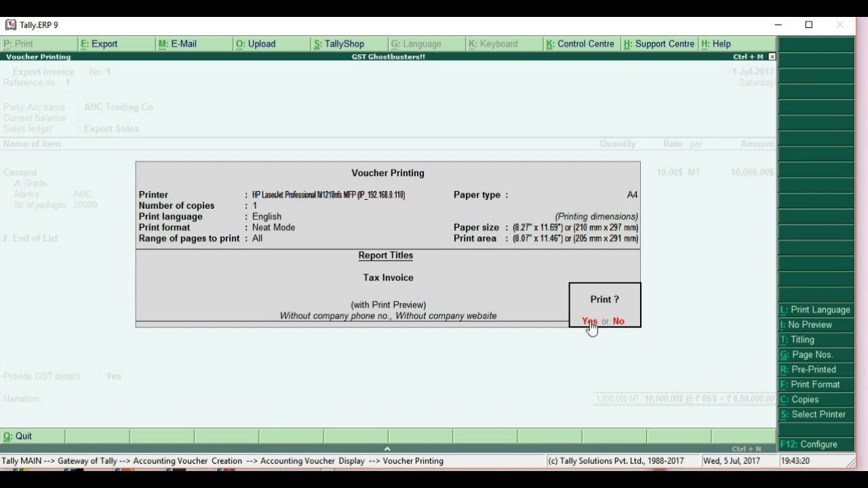This screenshot has height=488, width=868.
Task: Click L: Print Language button
Action: [x=816, y=310]
